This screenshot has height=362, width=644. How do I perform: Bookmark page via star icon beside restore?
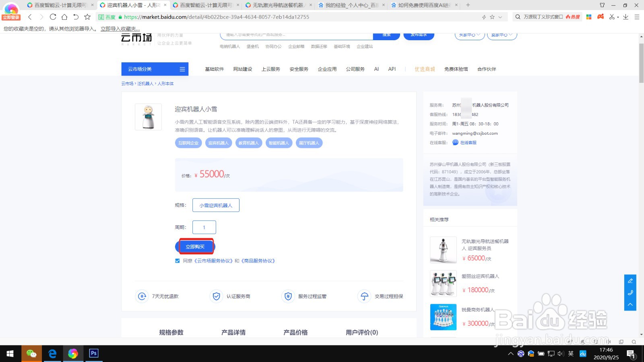tap(87, 17)
